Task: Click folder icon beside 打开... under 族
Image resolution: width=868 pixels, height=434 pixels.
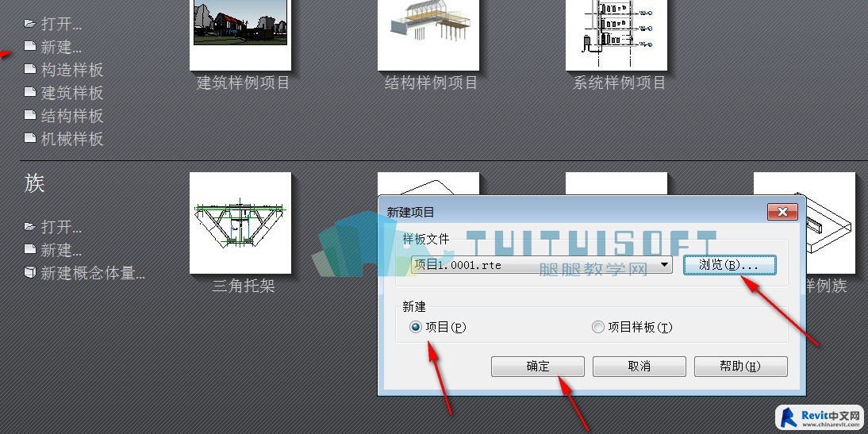Action: coord(30,227)
